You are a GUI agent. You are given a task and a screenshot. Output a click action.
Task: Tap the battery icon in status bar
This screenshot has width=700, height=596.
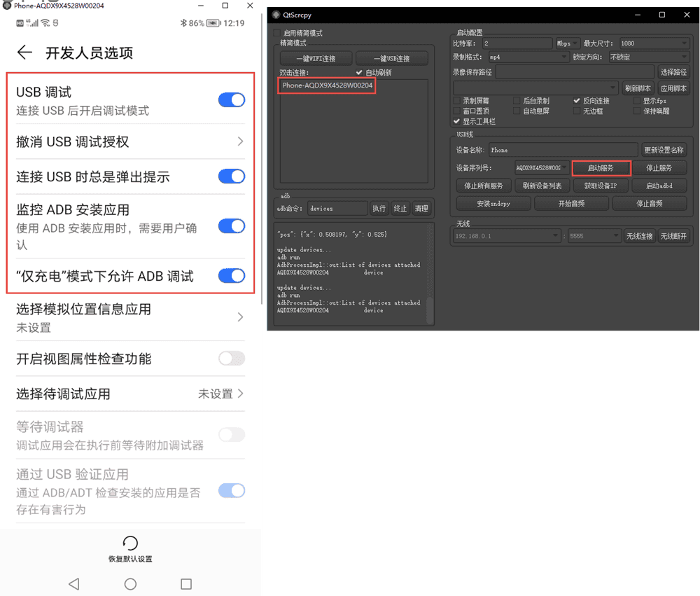click(x=213, y=23)
